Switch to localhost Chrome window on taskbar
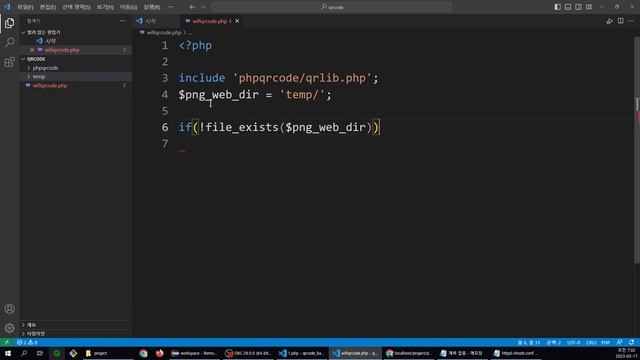640x360 pixels. point(409,353)
